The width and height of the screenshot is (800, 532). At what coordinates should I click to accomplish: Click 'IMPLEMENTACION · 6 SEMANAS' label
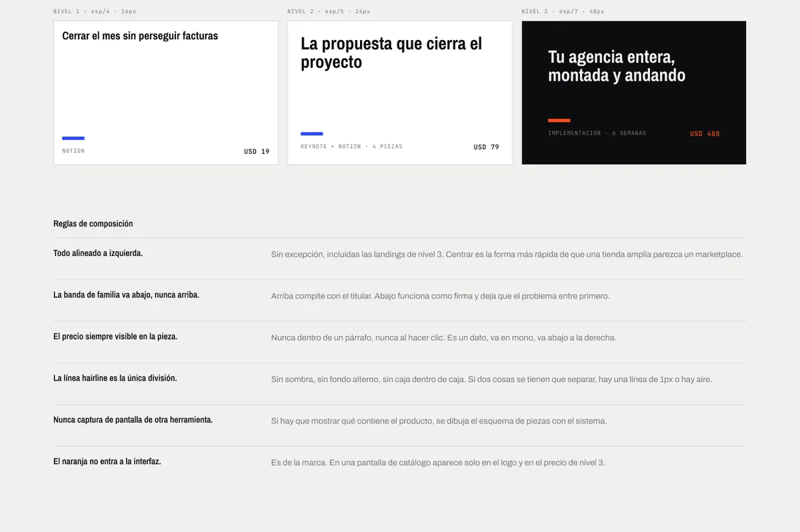tap(597, 133)
